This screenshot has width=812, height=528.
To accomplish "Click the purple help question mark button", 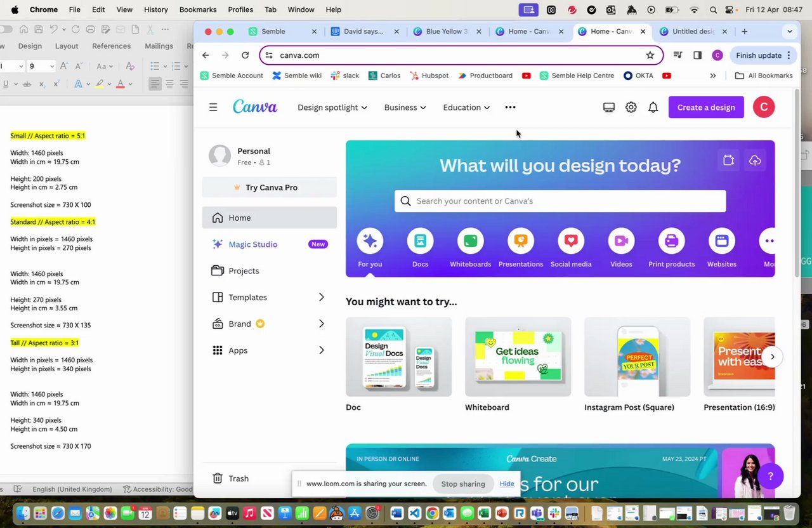I will 771,476.
